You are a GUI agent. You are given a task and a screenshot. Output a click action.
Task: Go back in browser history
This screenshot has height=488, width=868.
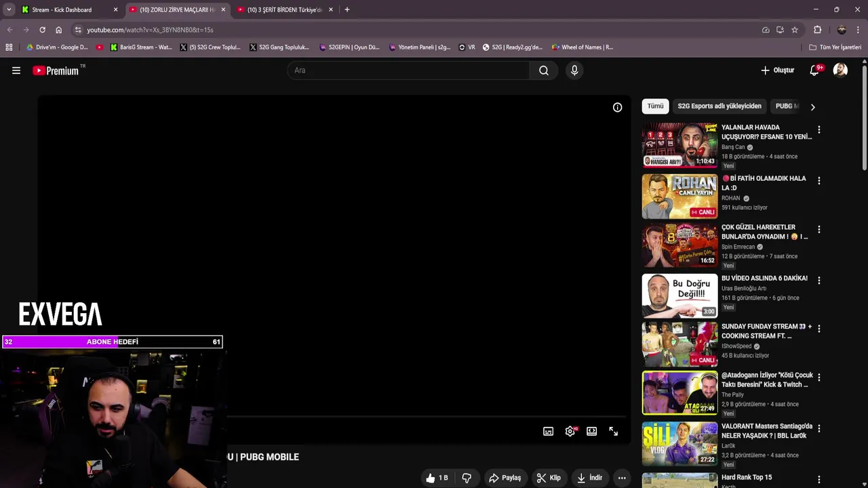click(x=9, y=30)
